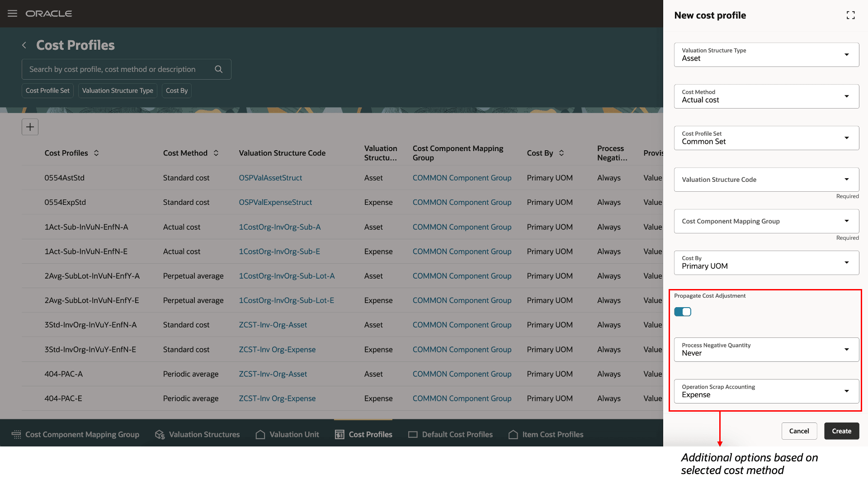Select the 404-PAC-A cost profile row
The width and height of the screenshot is (868, 484).
click(342, 374)
